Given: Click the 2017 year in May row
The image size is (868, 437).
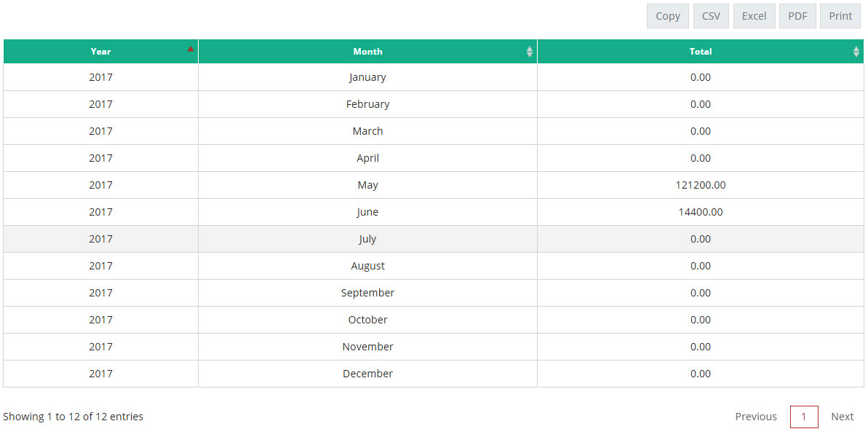Looking at the screenshot, I should pos(100,185).
